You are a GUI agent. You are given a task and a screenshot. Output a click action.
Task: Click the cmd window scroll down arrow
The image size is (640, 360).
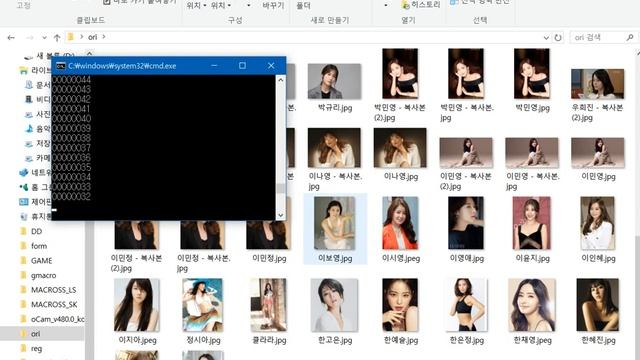[280, 215]
